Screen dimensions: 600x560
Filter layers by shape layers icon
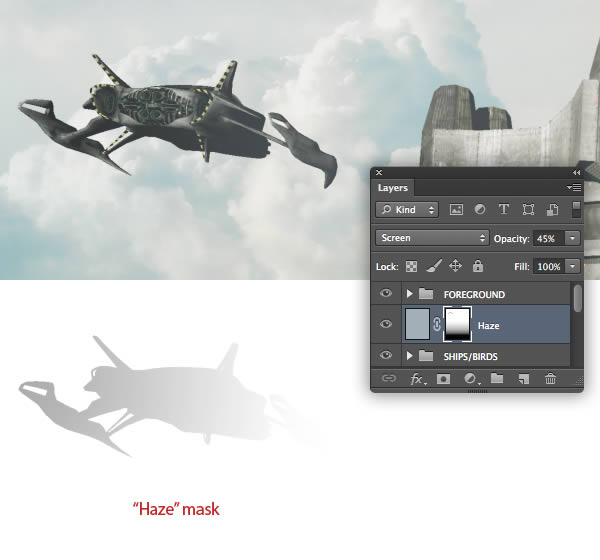click(x=528, y=209)
